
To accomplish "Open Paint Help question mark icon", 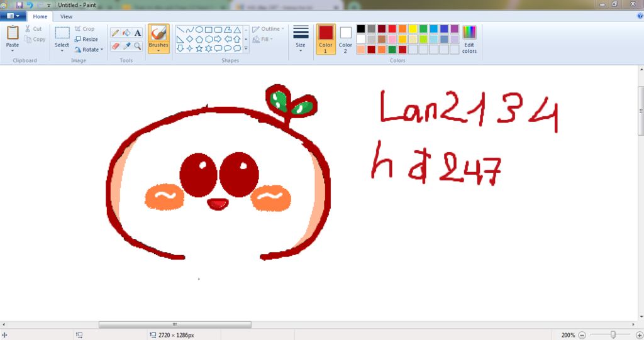I will [x=640, y=16].
